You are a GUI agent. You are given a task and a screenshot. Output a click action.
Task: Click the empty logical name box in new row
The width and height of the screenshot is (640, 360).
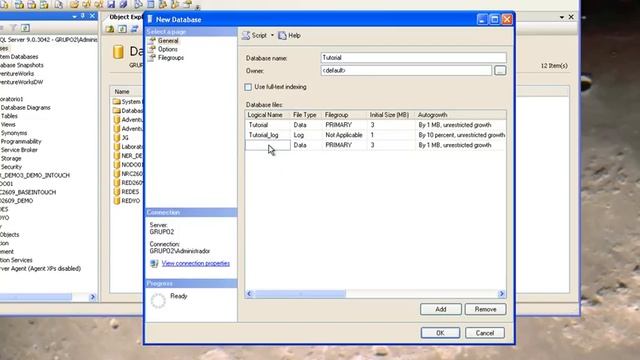pos(267,145)
